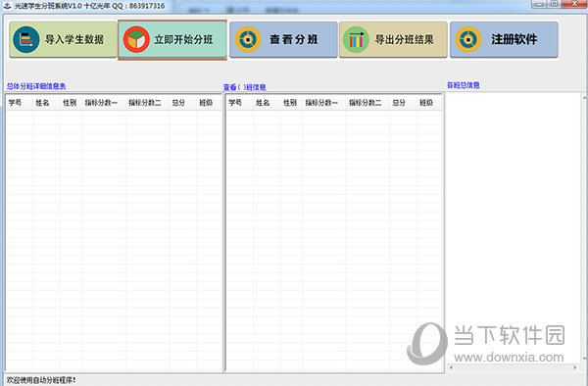The height and width of the screenshot is (386, 588).
Task: Maximize the application window
Action: click(555, 4)
